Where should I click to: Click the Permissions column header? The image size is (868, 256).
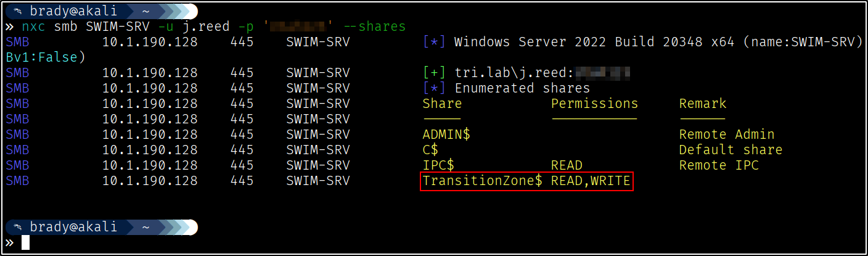pyautogui.click(x=594, y=104)
